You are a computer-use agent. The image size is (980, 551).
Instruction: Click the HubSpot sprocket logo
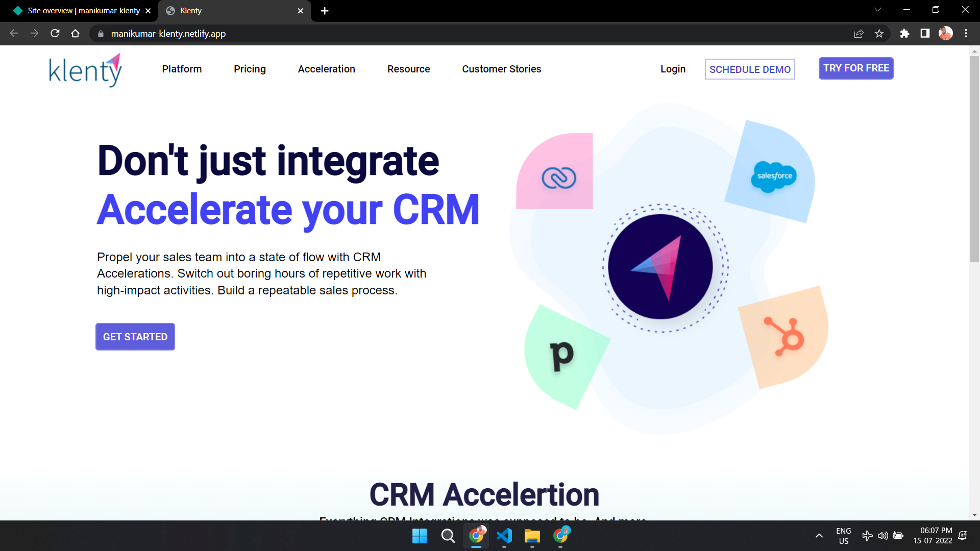click(784, 336)
